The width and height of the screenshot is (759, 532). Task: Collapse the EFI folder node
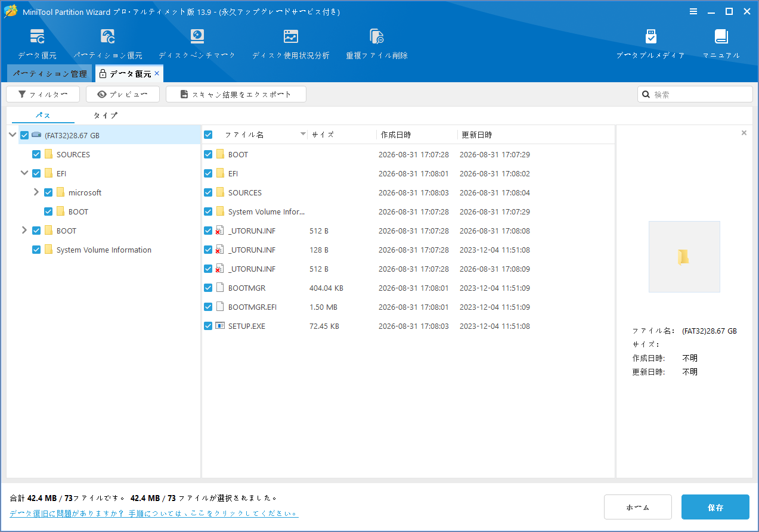coord(24,173)
